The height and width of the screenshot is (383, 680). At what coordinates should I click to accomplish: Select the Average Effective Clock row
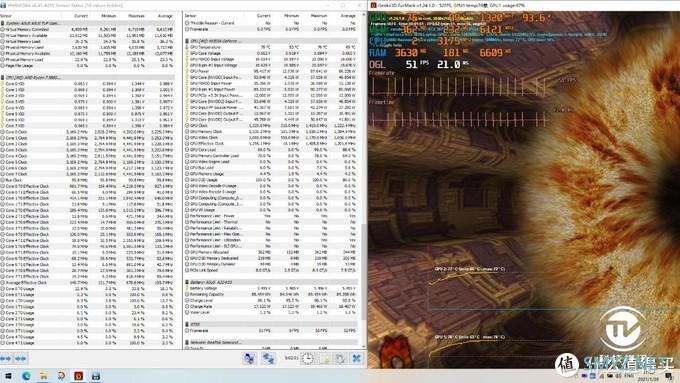88,282
